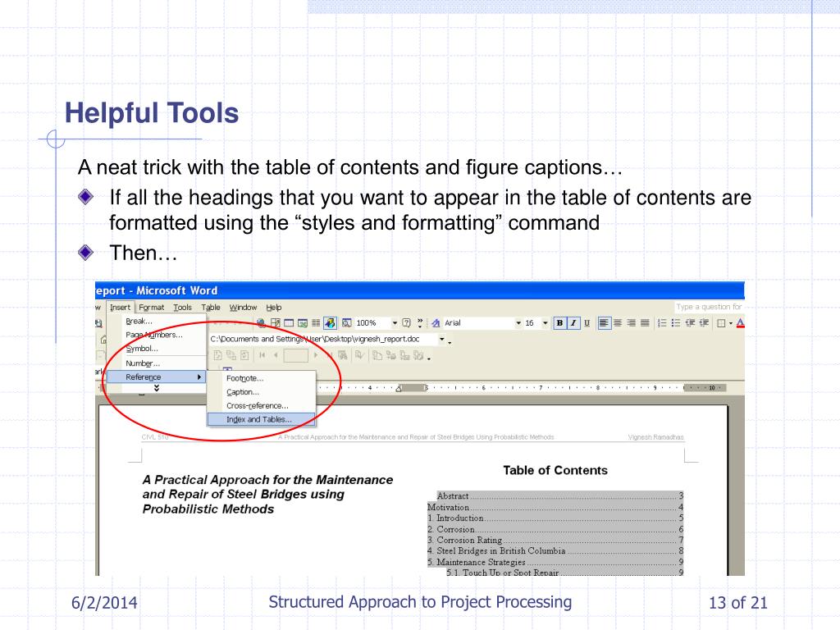Screen dimensions: 840x630
Task: Click the Word window title bar
Action: click(419, 290)
